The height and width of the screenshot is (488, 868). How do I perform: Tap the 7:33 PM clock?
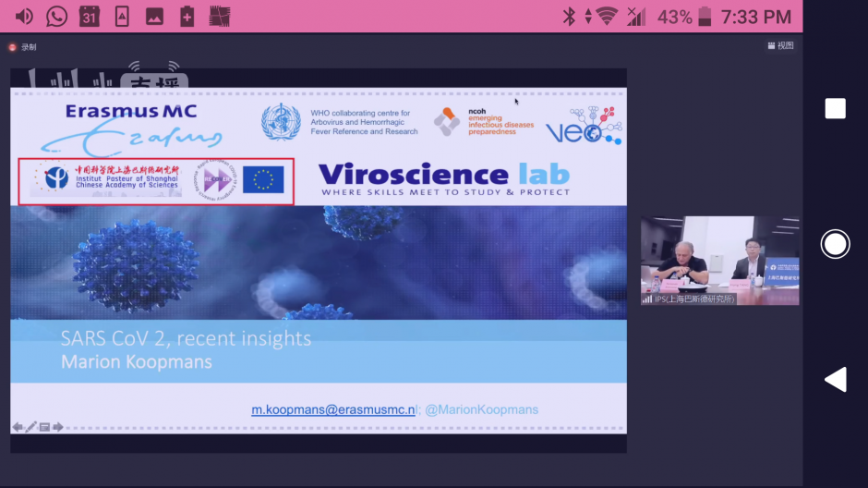click(x=755, y=18)
